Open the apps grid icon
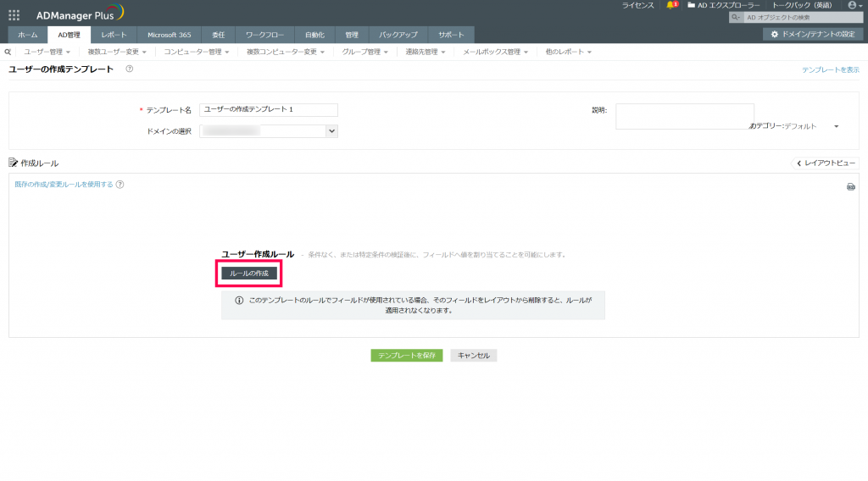 click(x=14, y=15)
